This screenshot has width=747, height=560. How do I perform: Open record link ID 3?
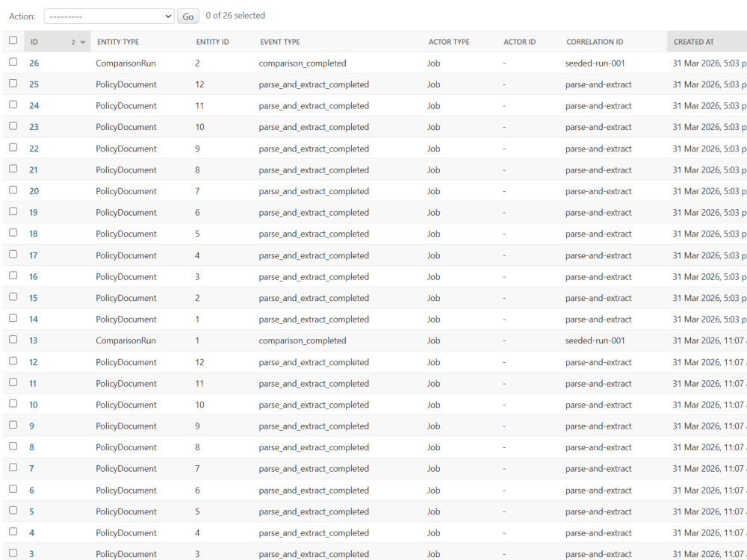pyautogui.click(x=31, y=554)
